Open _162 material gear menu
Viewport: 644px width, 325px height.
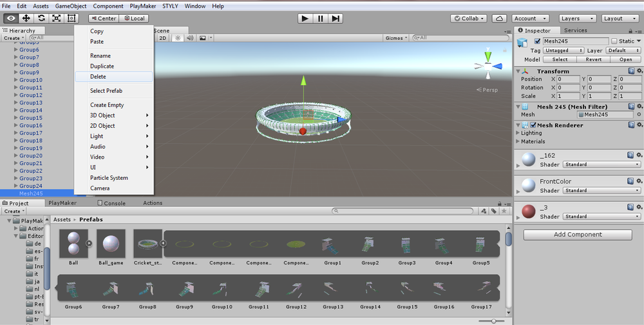point(639,155)
